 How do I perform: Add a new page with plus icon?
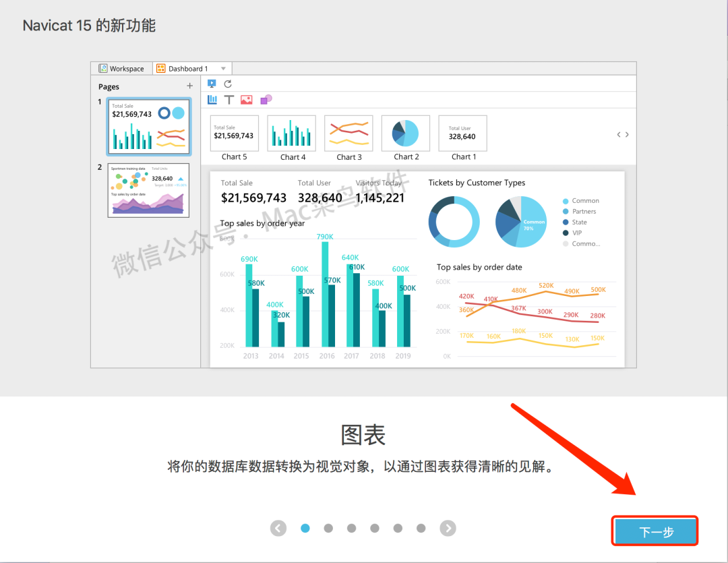pyautogui.click(x=189, y=86)
